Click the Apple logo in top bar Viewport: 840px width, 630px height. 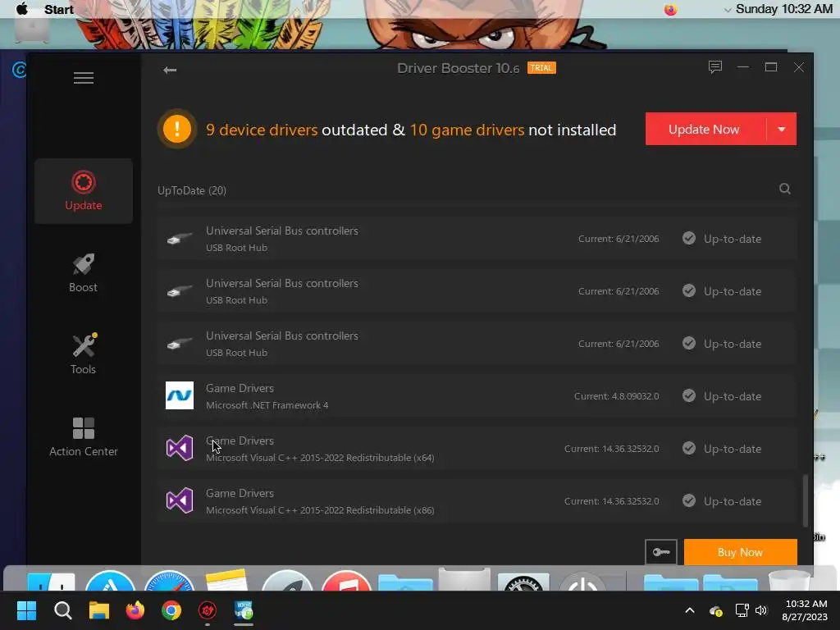coord(22,9)
